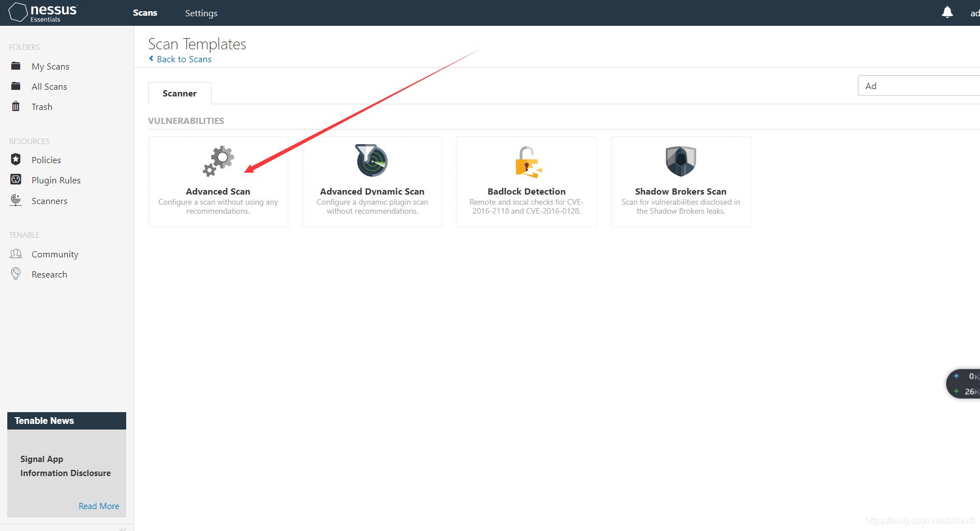Click the Policies shield icon

pyautogui.click(x=16, y=160)
